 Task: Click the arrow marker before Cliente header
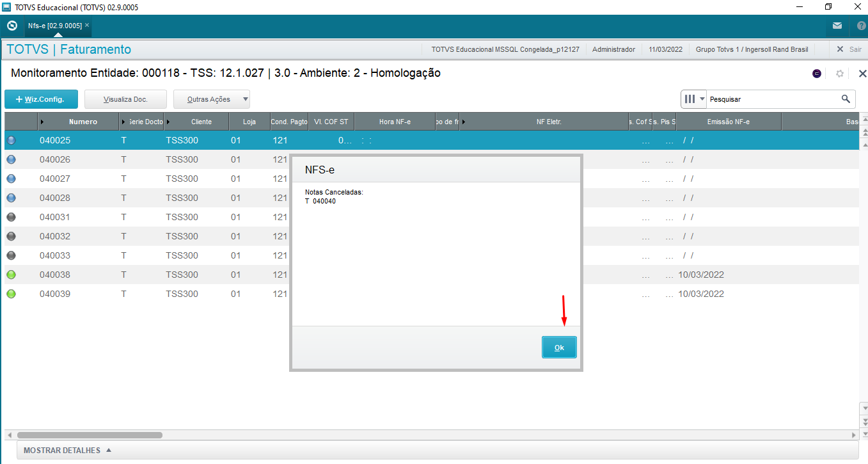pyautogui.click(x=168, y=122)
